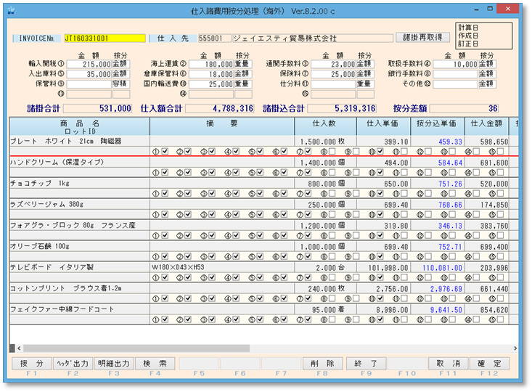Click the empty 仕分料⑪ amount field
The width and height of the screenshot is (532, 392).
[x=333, y=83]
